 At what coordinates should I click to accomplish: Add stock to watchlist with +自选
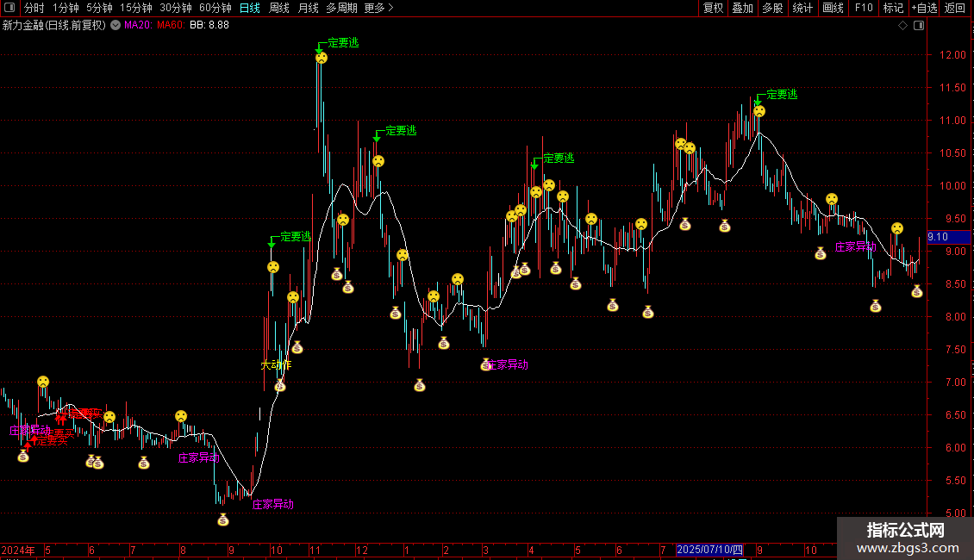(x=924, y=8)
